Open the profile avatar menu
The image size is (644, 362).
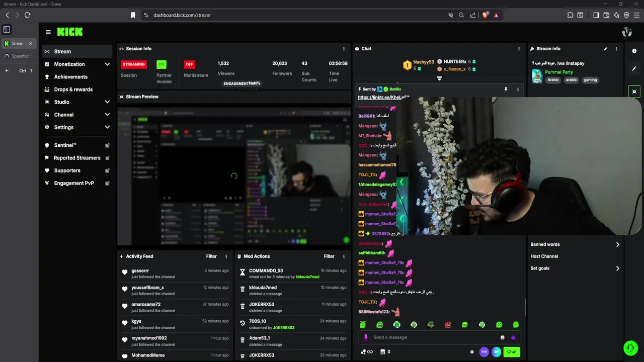(627, 32)
